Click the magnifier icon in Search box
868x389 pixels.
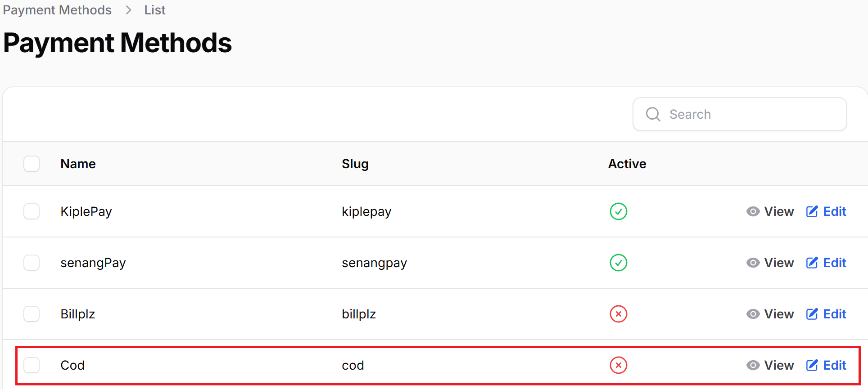tap(653, 114)
